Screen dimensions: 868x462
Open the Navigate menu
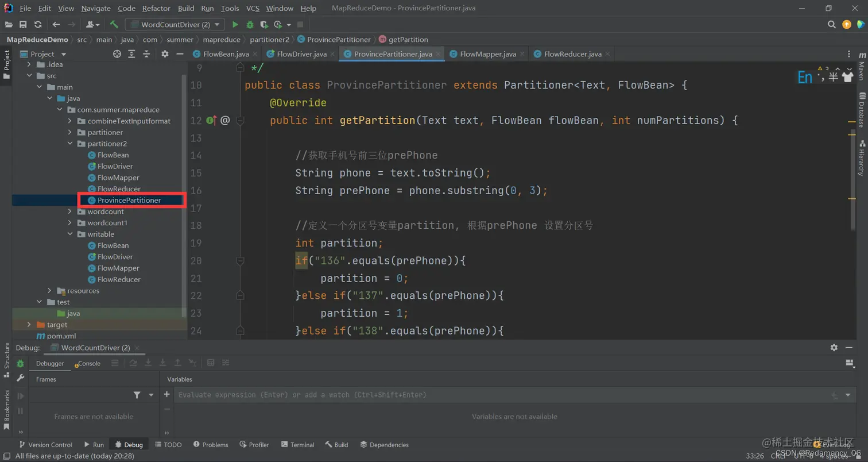(x=96, y=8)
